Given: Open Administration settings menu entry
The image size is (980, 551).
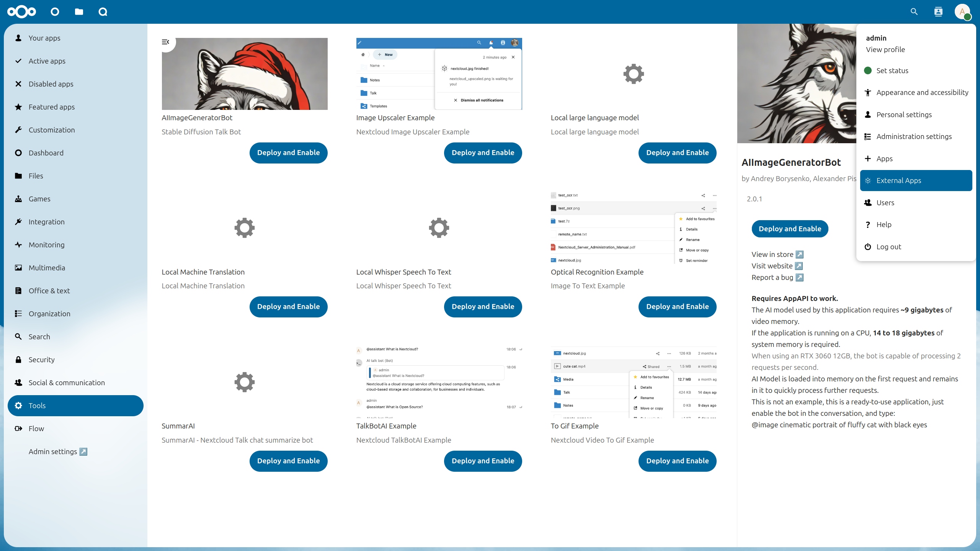Looking at the screenshot, I should [x=914, y=137].
